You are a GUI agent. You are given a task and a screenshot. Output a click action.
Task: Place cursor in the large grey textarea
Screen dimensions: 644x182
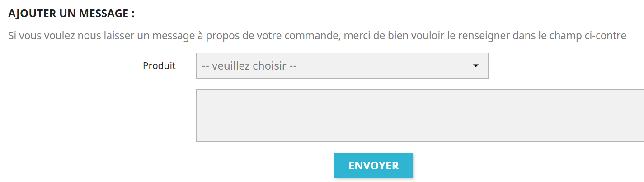tap(419, 116)
